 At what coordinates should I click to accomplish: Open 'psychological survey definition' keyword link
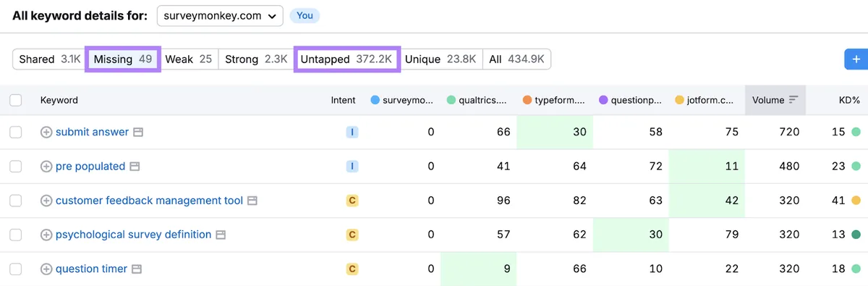point(133,235)
